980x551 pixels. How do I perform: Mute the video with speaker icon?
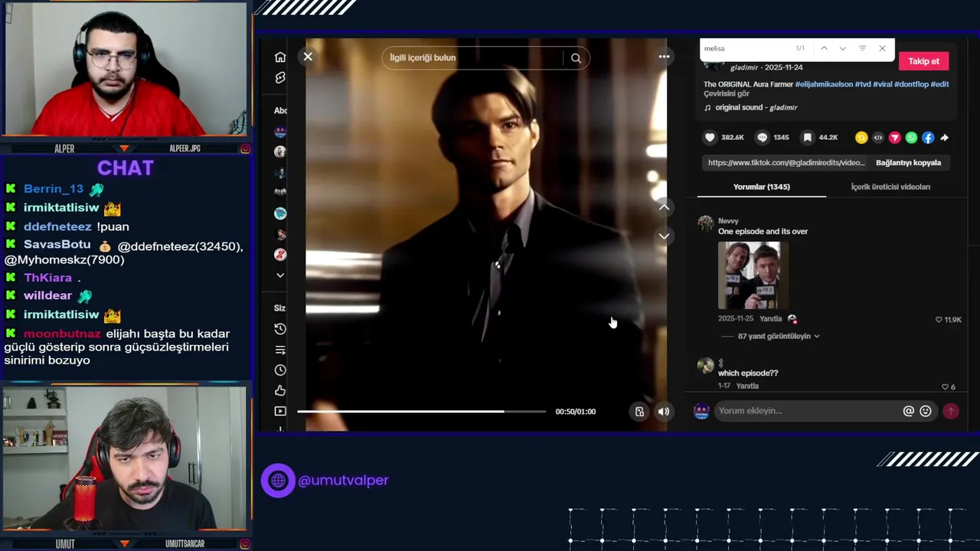pyautogui.click(x=664, y=412)
